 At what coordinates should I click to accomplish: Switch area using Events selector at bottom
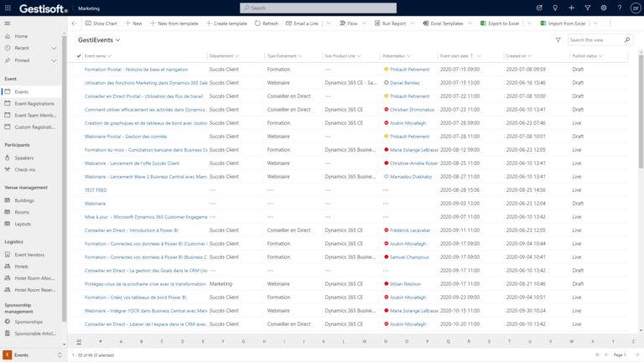tap(33, 355)
